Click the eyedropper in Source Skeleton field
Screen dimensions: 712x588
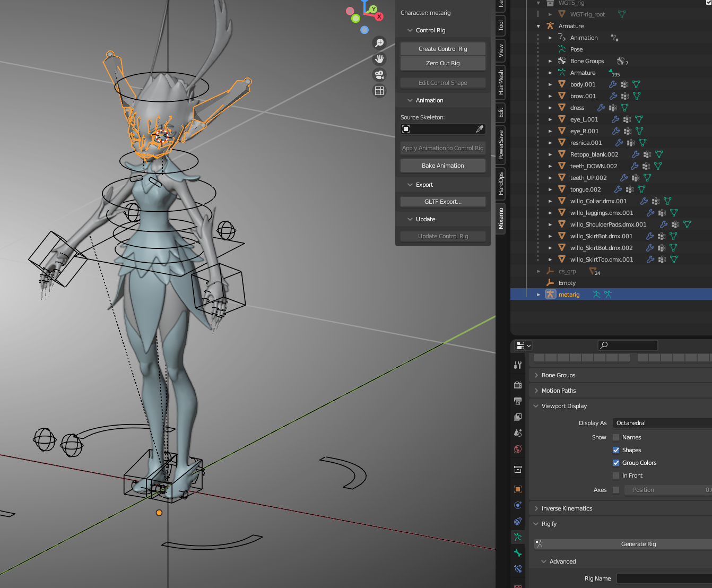480,129
